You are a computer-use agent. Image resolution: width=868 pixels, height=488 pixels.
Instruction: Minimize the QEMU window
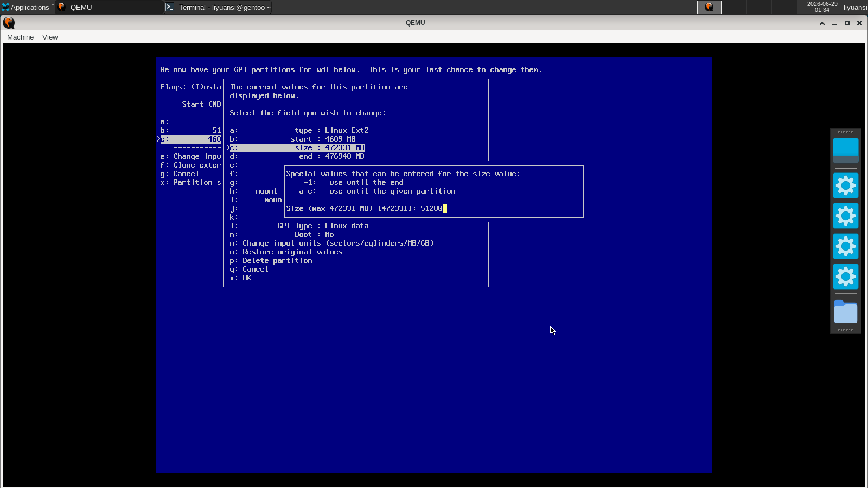(834, 23)
